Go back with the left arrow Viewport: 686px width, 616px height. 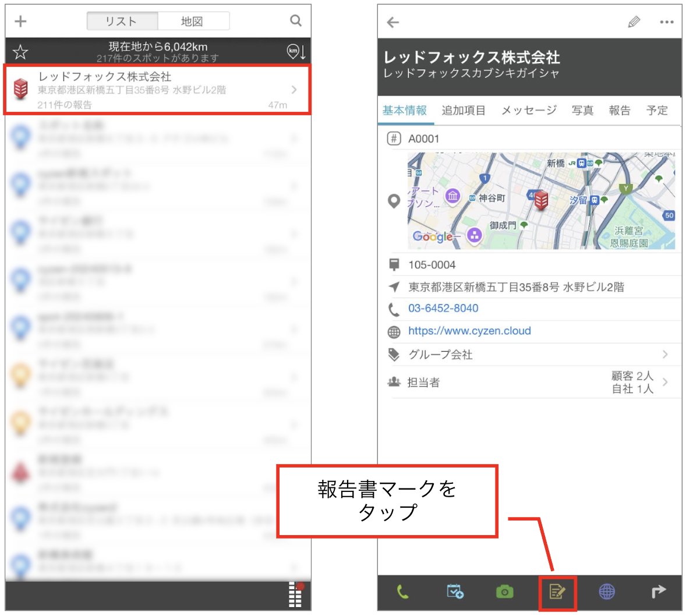(393, 22)
